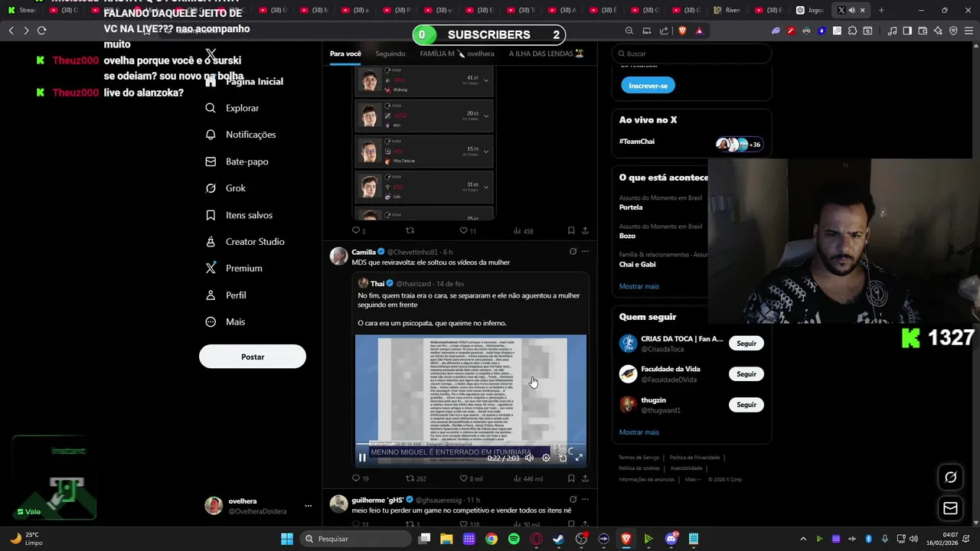Screen dimensions: 980x551
Task: Open Grok floating button bottom right
Action: [x=950, y=478]
